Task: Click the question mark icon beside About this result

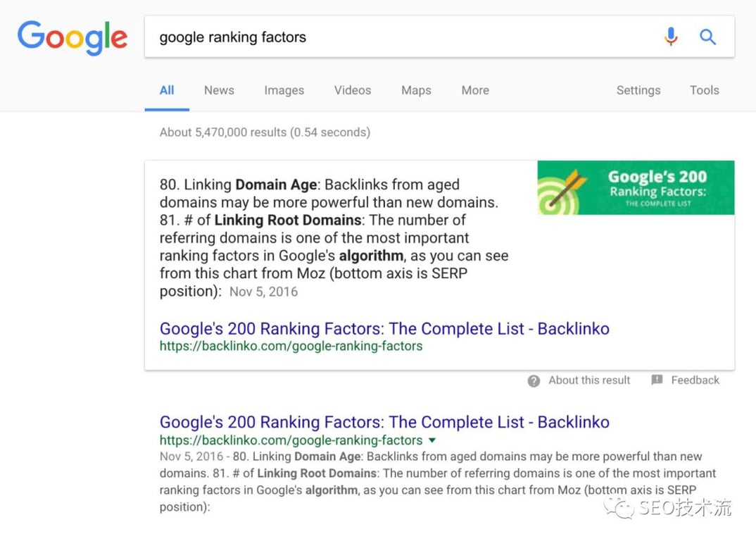Action: tap(534, 381)
